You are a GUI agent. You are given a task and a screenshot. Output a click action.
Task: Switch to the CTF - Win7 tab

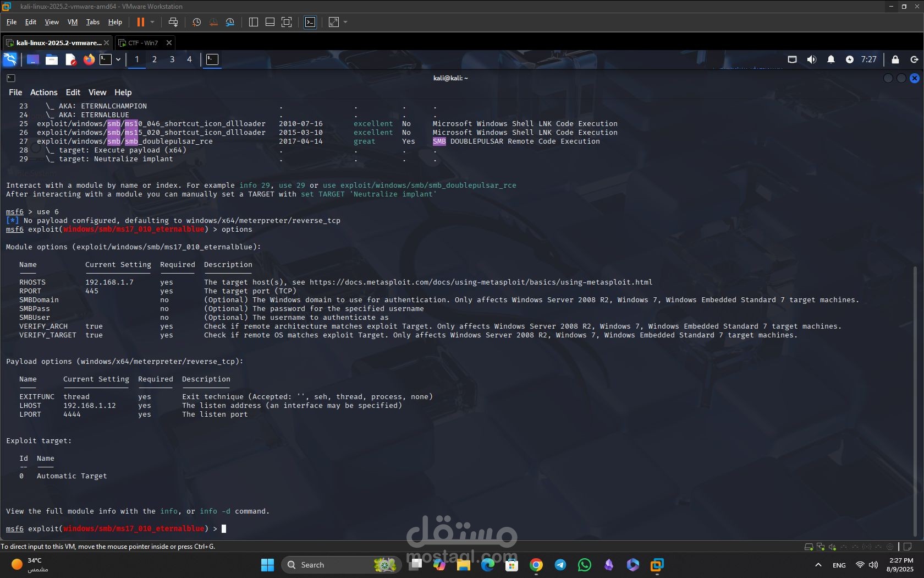click(x=142, y=43)
